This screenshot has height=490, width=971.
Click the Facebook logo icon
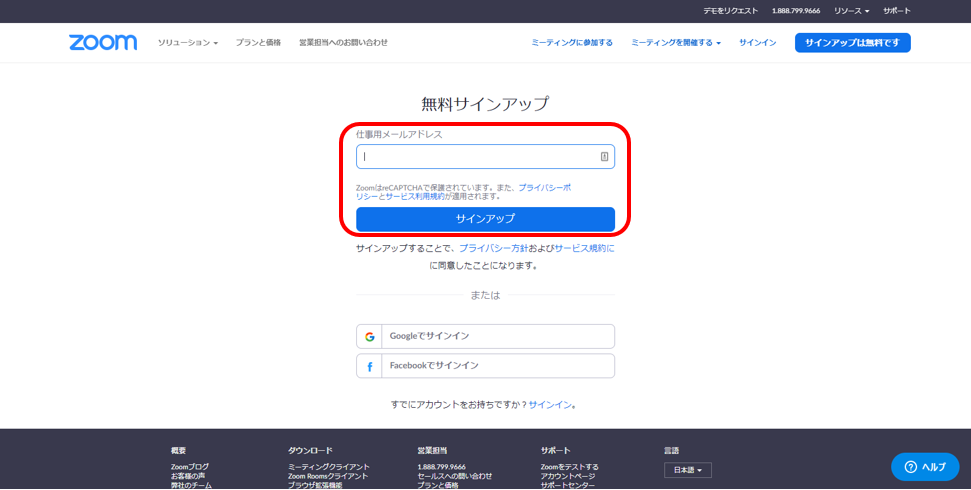point(370,367)
